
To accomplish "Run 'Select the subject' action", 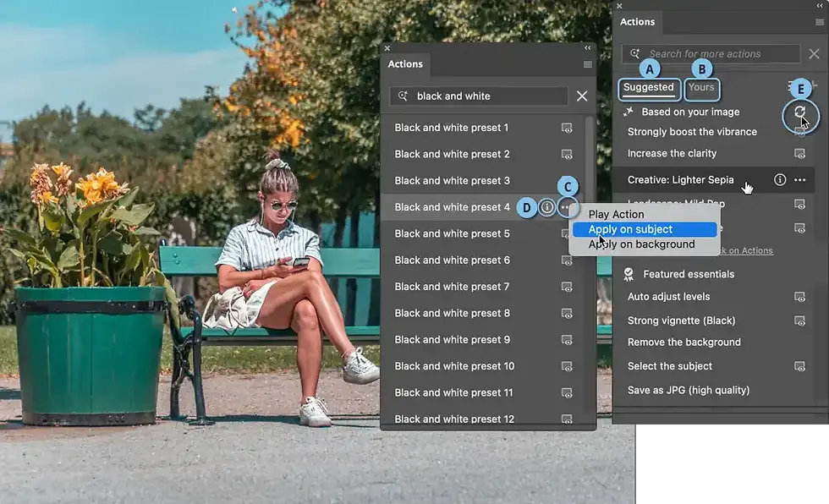I will pos(670,366).
